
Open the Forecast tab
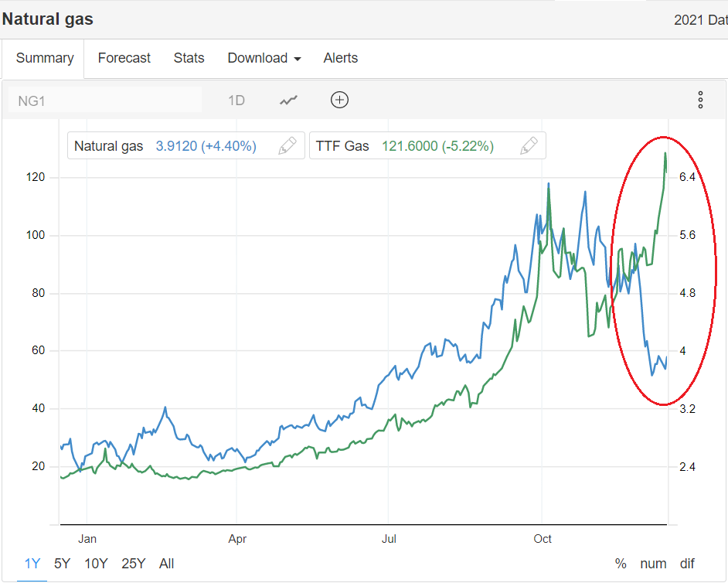tap(124, 58)
